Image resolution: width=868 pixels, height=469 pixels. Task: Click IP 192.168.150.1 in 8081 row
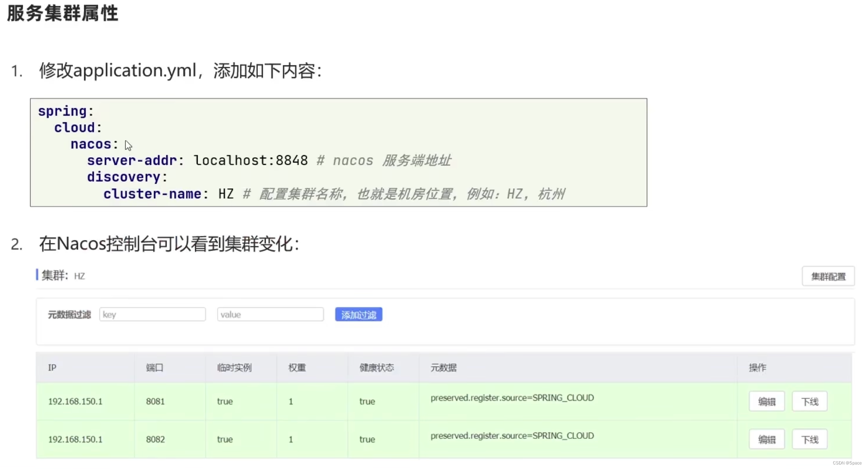(75, 401)
